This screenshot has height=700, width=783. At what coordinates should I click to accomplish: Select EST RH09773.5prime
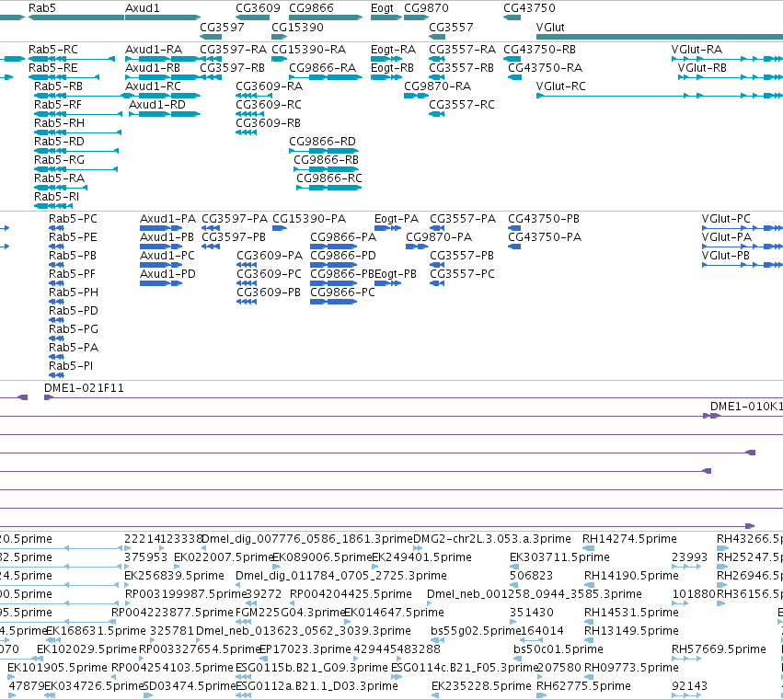(632, 668)
